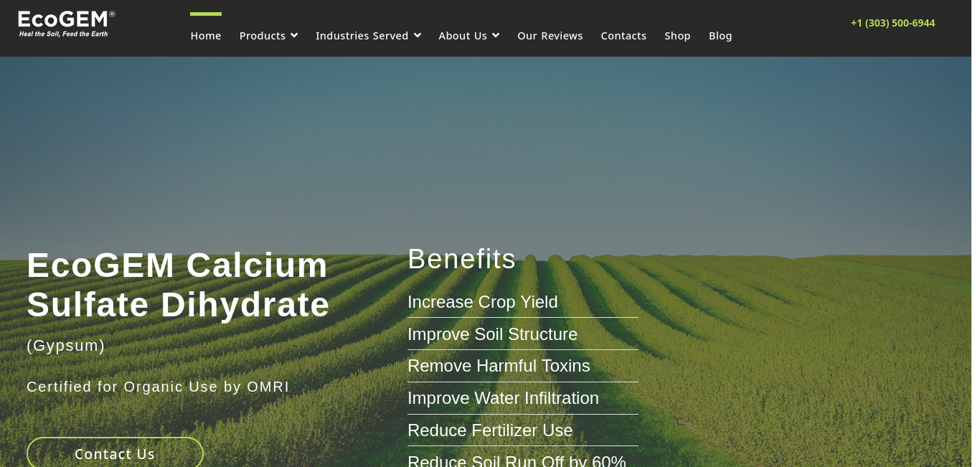
Task: Click Certified for Organic Use by OMRI
Action: pyautogui.click(x=158, y=387)
